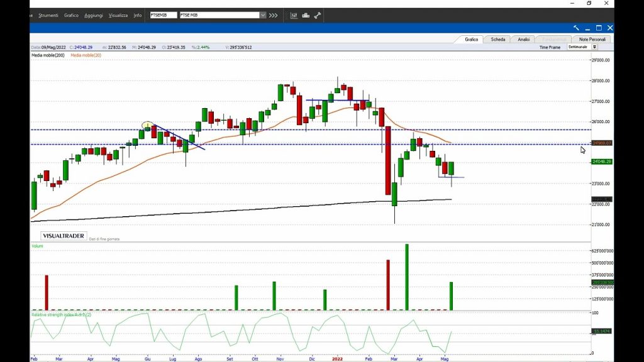644x362 pixels.
Task: Open the Settimanale time frame dropdown
Action: [x=594, y=47]
